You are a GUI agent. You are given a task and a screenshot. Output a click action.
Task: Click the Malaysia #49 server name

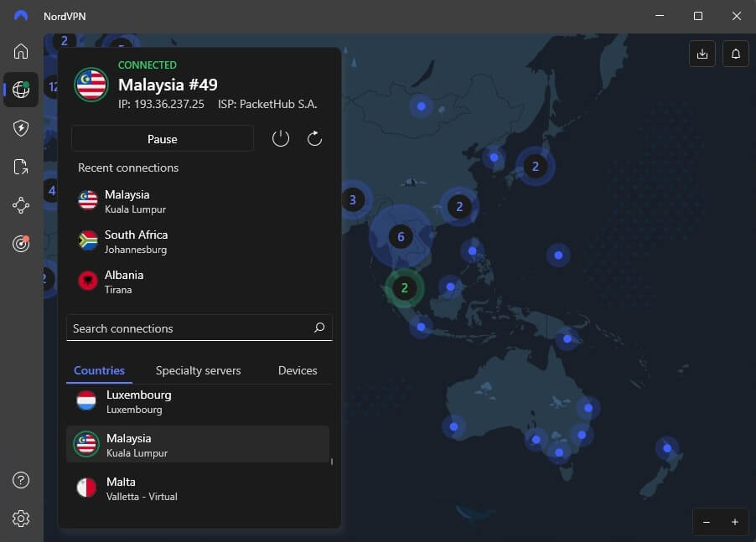(x=168, y=85)
